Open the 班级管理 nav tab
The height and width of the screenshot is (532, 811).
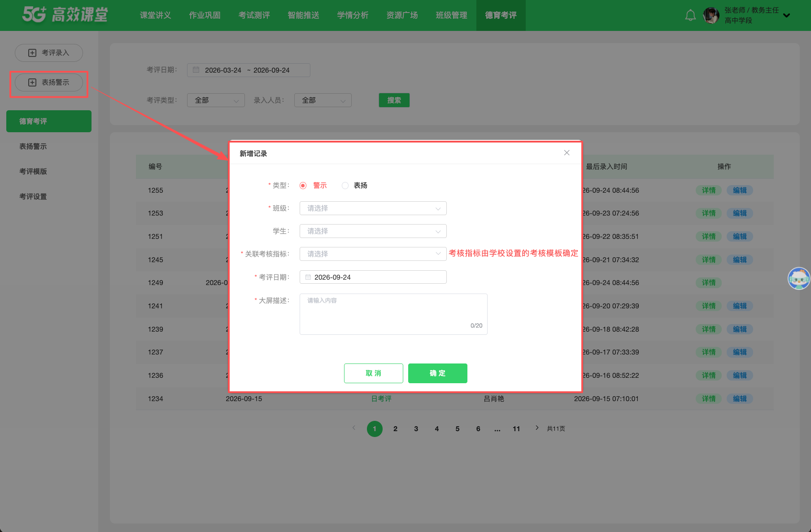tap(452, 15)
